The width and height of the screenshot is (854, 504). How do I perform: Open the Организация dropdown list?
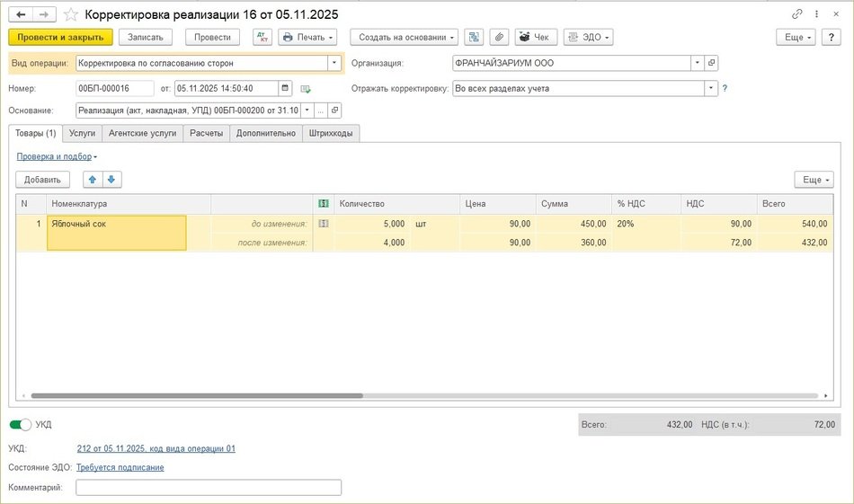[697, 64]
